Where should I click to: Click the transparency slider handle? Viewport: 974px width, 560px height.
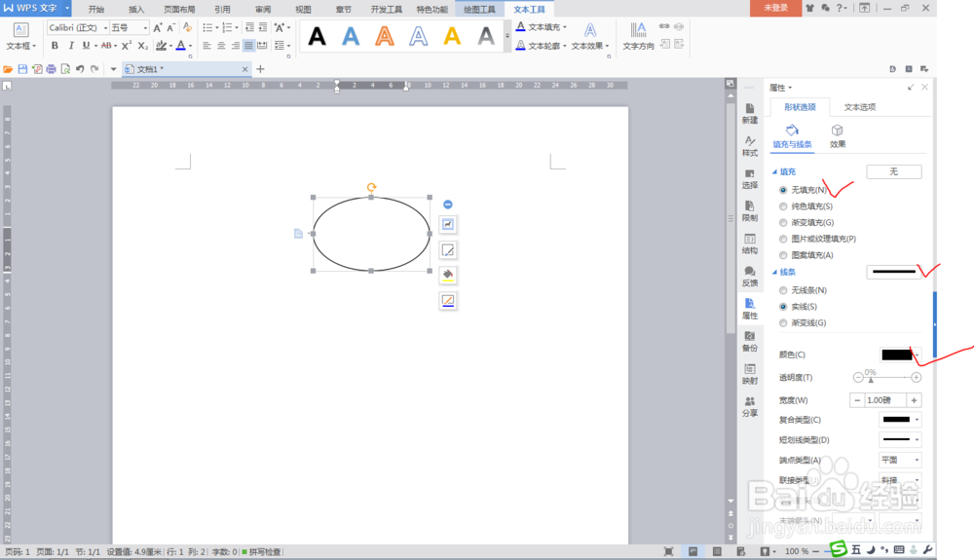pos(871,379)
